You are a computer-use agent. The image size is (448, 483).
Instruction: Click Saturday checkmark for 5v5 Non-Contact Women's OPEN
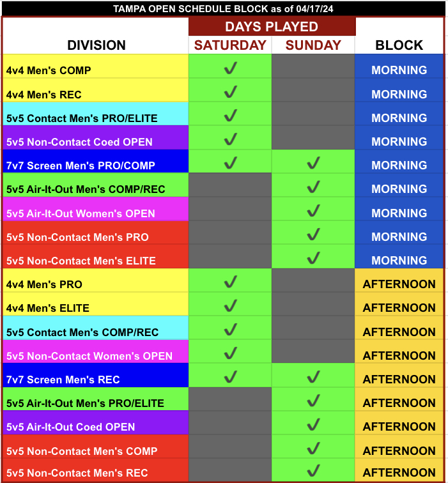[230, 353]
